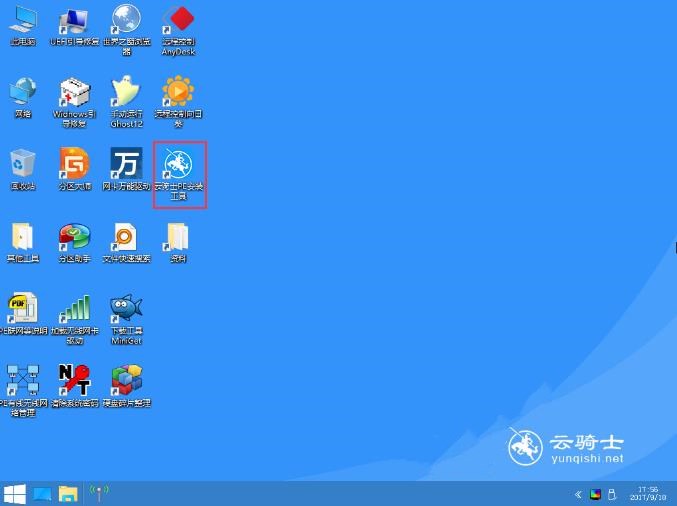
Task: Open the 网卡万能驱动 driver shortcut
Action: [127, 170]
